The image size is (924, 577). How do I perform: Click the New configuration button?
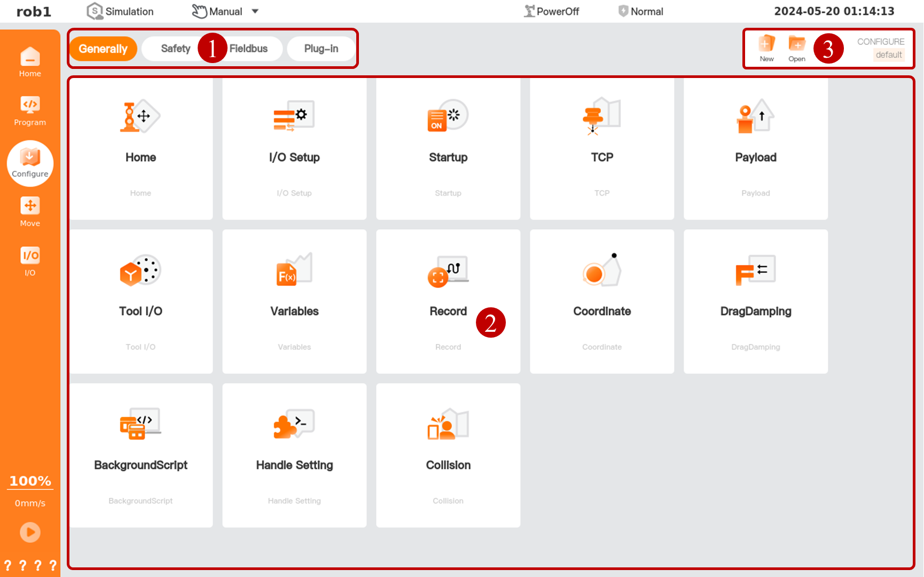click(x=766, y=48)
